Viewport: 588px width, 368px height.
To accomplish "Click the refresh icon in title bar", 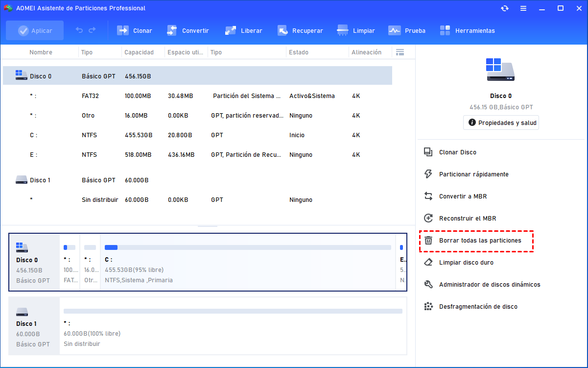I will [x=505, y=8].
